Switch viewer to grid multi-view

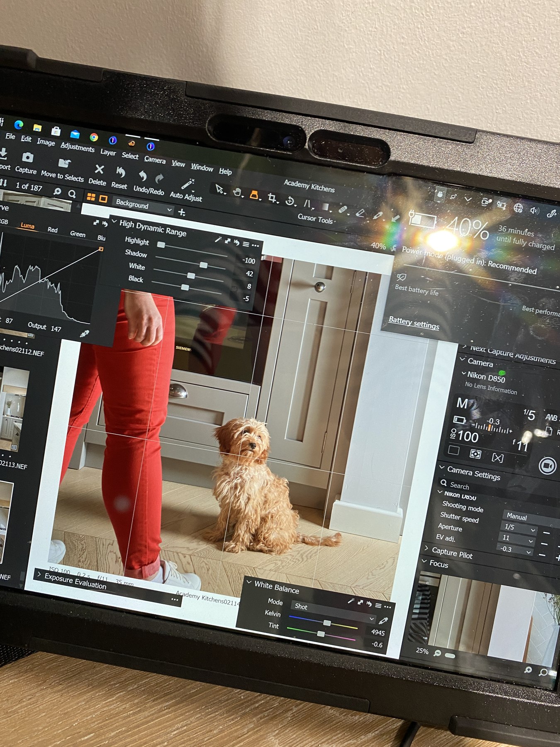click(x=91, y=197)
